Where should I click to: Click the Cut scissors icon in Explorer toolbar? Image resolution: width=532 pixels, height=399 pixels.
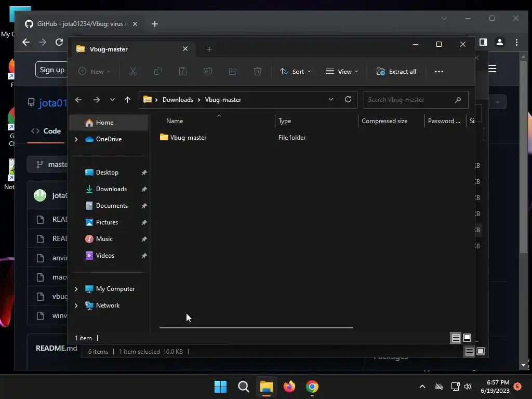point(132,71)
